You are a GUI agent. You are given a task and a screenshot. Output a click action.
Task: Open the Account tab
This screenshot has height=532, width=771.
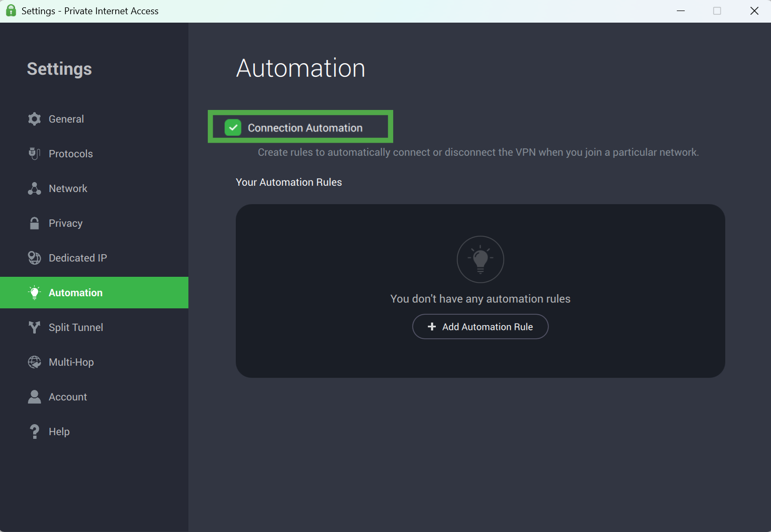coord(94,397)
